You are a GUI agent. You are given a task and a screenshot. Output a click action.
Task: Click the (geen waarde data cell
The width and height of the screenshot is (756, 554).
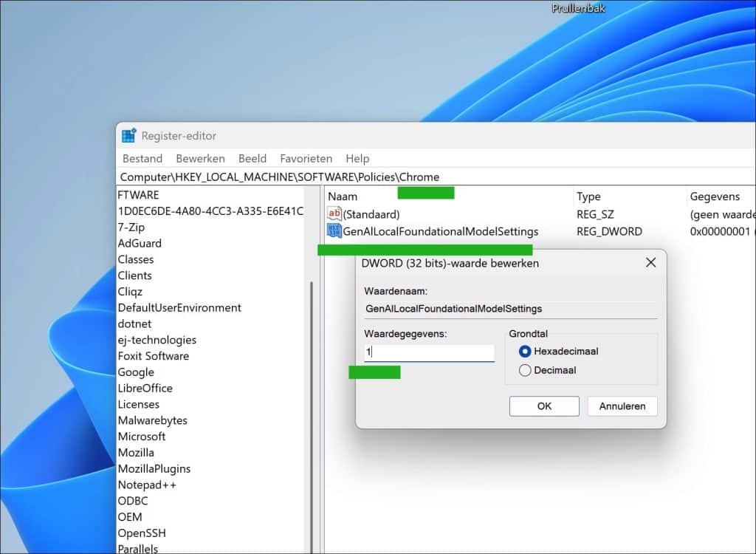(722, 214)
